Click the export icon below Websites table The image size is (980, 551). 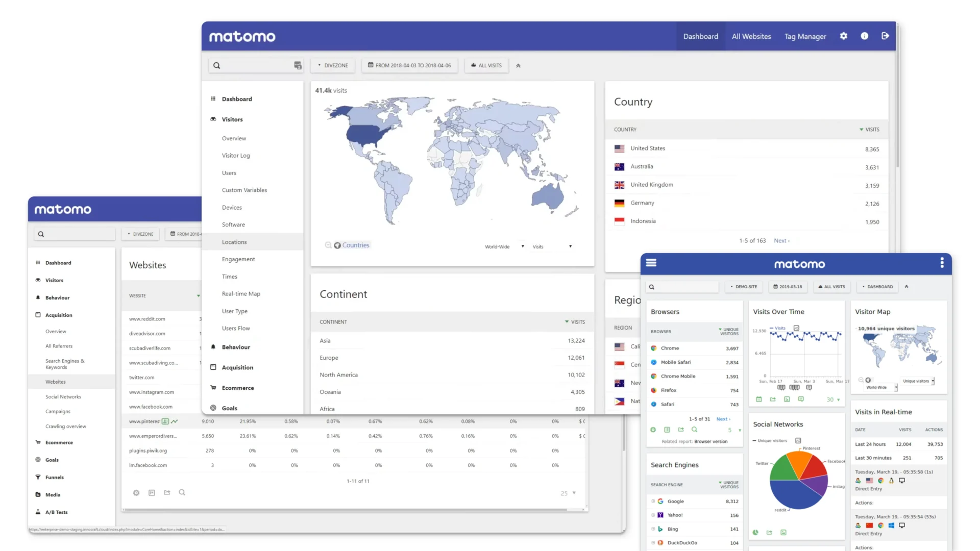click(x=167, y=493)
